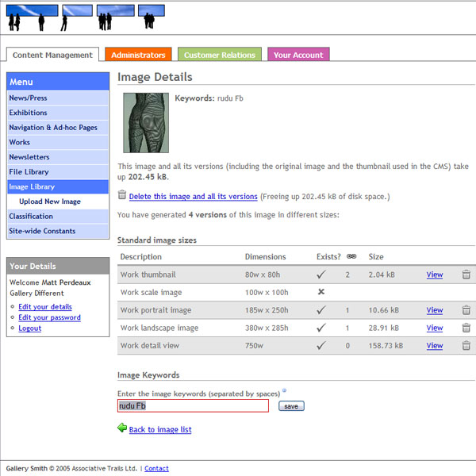Image resolution: width=476 pixels, height=476 pixels.
Task: Go to the Your Account tab
Action: click(x=298, y=55)
